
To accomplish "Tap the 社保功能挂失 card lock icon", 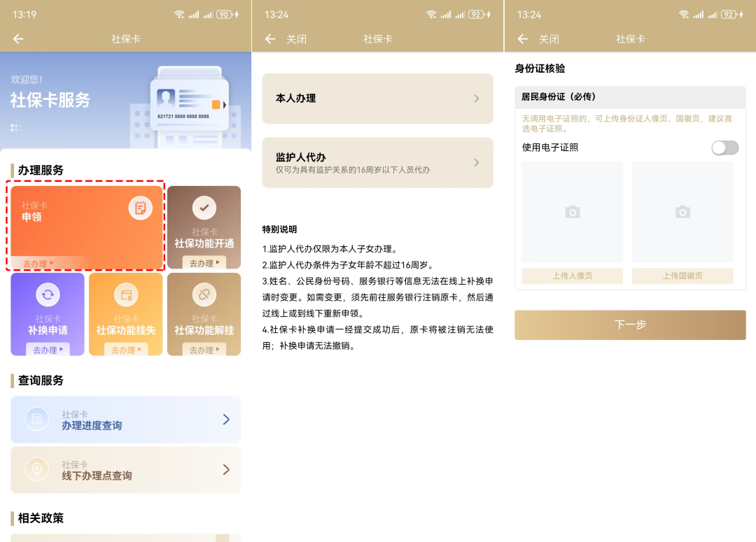I will (x=126, y=295).
